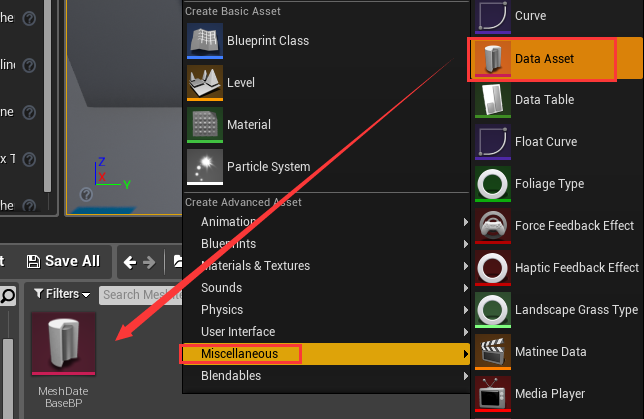Select the Landscape Grass Type icon

pyautogui.click(x=493, y=310)
